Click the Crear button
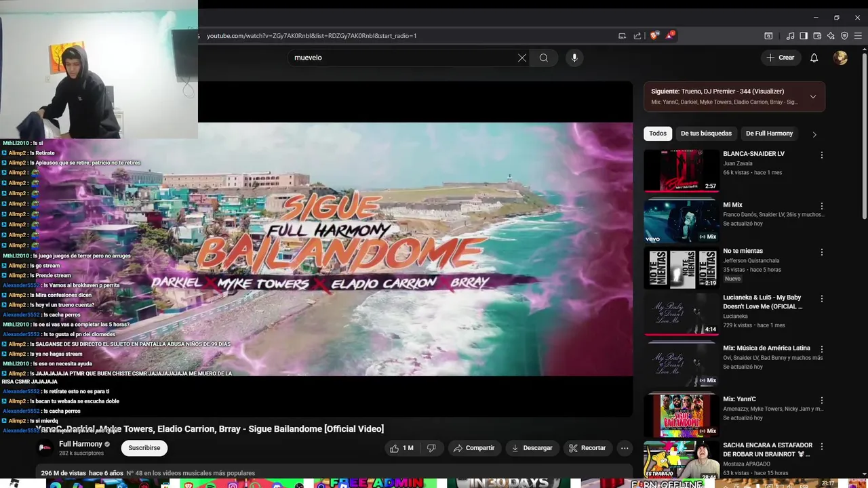868x488 pixels. [x=780, y=58]
